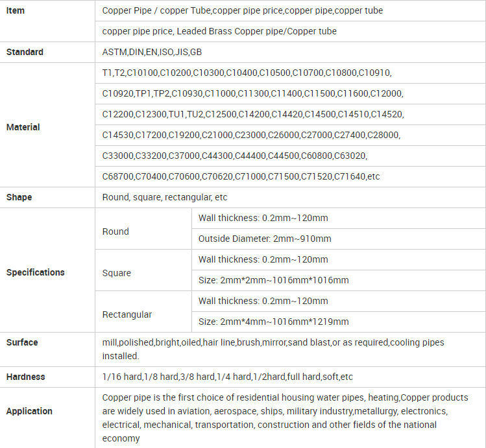Select the material line starting with C12200,C12300
Viewport: 486px width, 448px height.
coord(253,114)
